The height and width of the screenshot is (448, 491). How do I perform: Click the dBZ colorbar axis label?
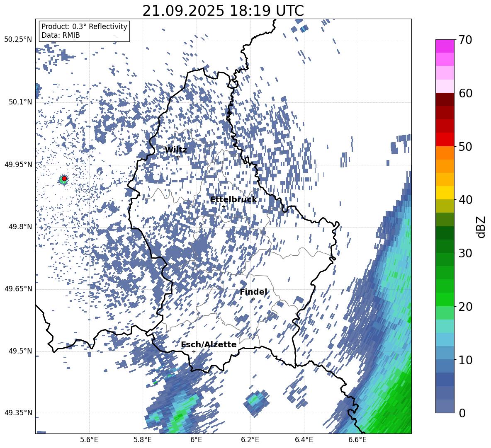tap(481, 227)
